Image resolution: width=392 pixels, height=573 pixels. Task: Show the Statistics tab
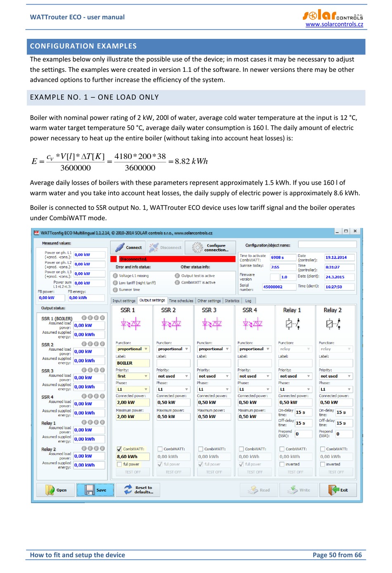click(232, 301)
